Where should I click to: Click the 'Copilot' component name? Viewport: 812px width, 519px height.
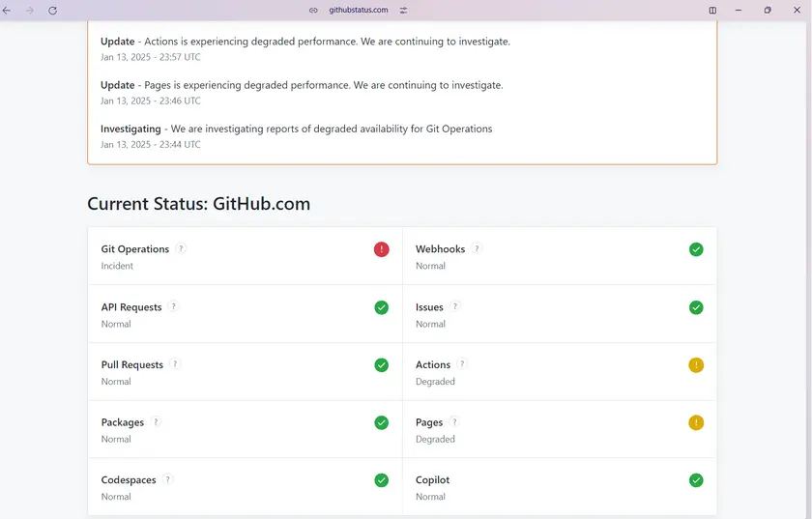[x=432, y=480]
